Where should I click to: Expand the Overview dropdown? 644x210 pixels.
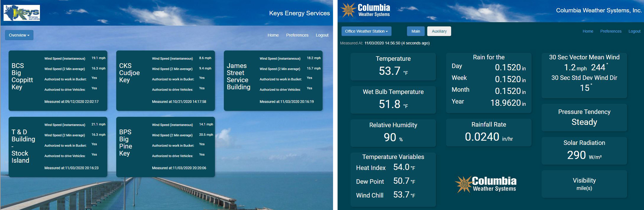19,35
